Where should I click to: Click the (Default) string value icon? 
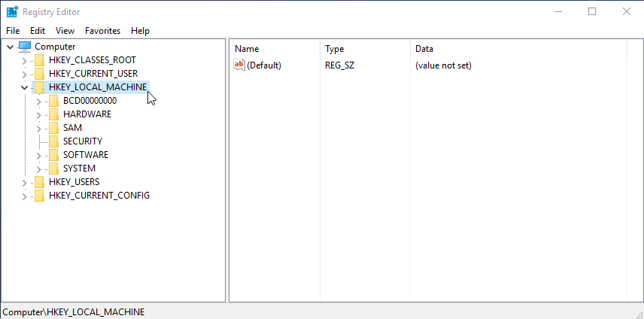pos(240,65)
